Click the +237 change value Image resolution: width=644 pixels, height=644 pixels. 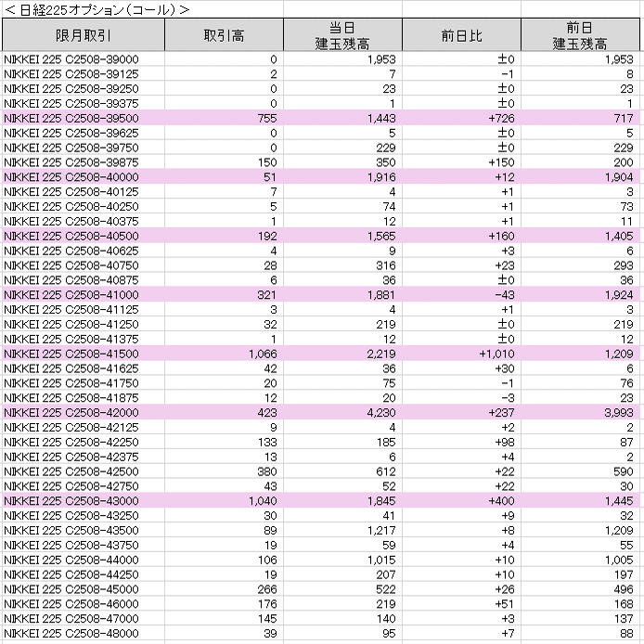click(501, 413)
